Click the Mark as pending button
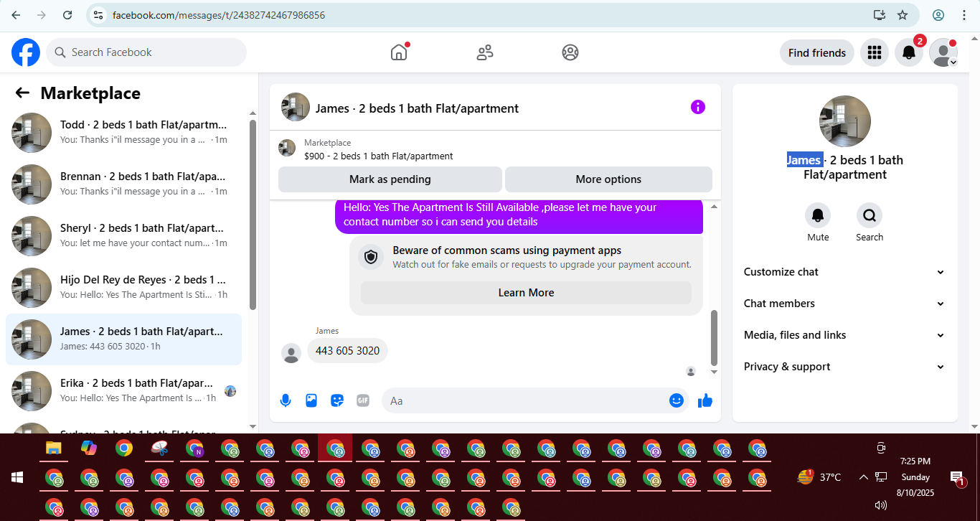 tap(390, 179)
